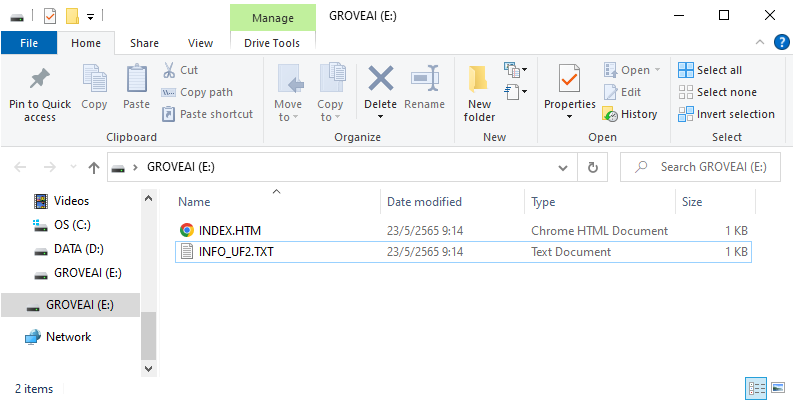Screen dimensions: 794x401
Task: Open the File menu tab
Action: click(x=29, y=43)
